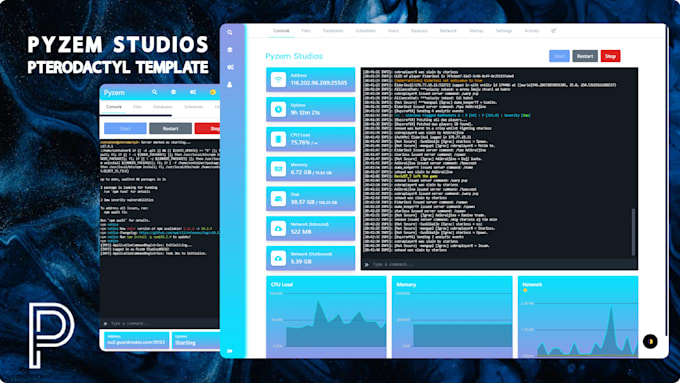Toggle the dark mode moon button
Screen dimensions: 680x383
[x=650, y=341]
